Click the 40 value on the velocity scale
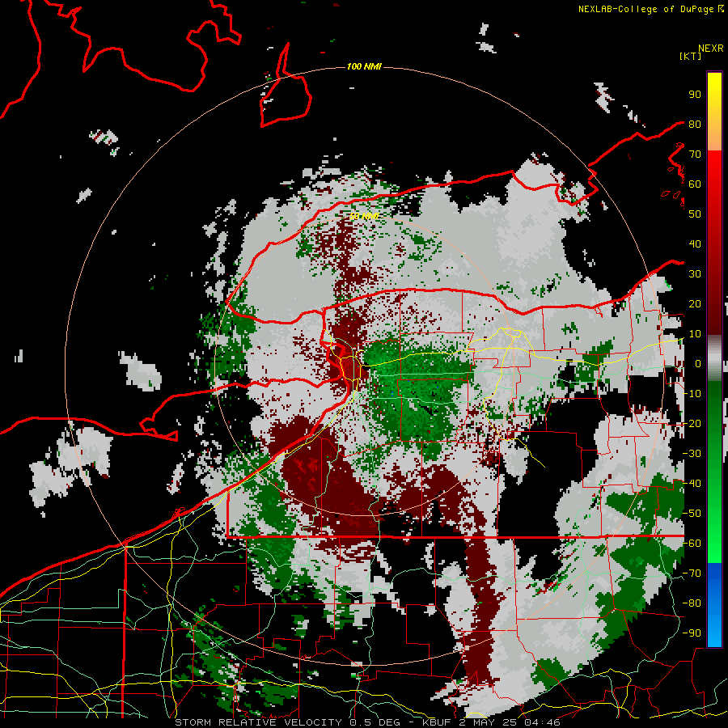Viewport: 728px width, 728px height. [x=695, y=243]
